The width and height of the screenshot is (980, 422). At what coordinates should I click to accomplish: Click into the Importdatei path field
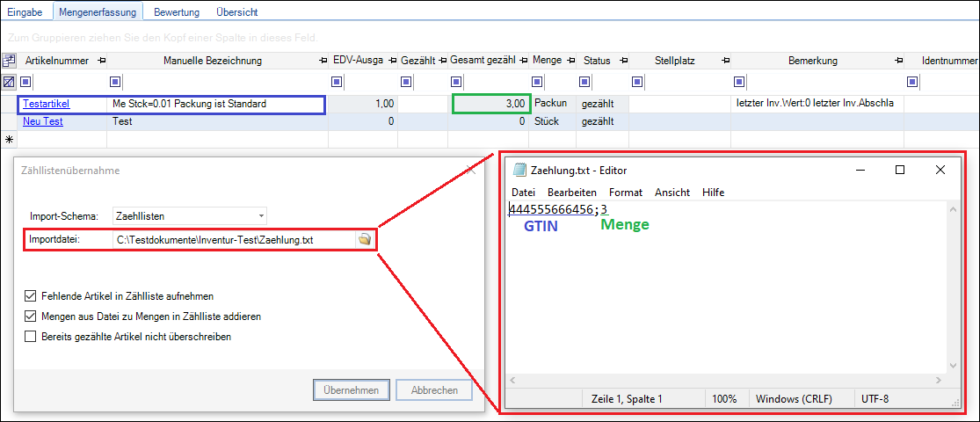tap(233, 239)
